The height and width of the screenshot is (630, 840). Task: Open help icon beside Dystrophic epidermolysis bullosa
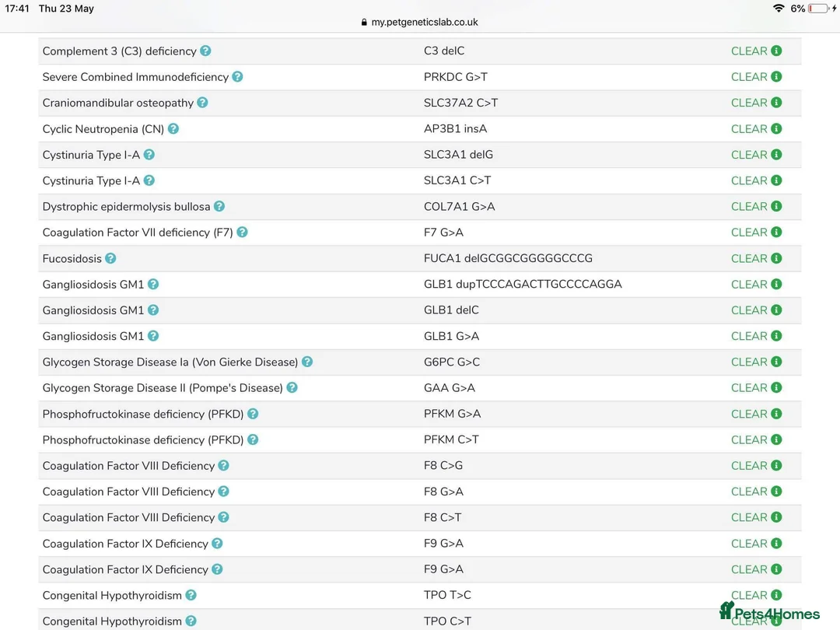click(219, 206)
